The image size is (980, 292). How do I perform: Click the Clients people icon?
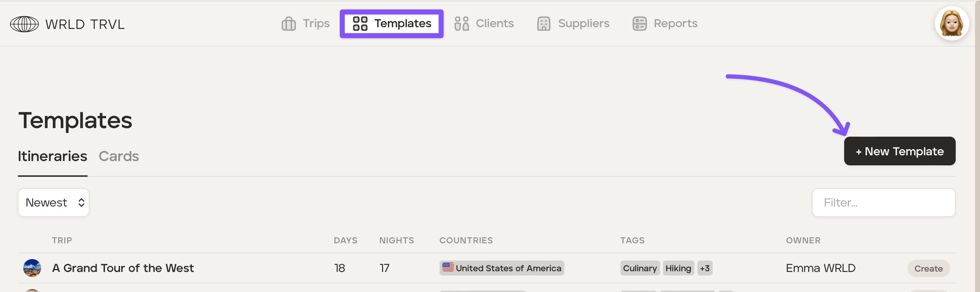click(461, 24)
